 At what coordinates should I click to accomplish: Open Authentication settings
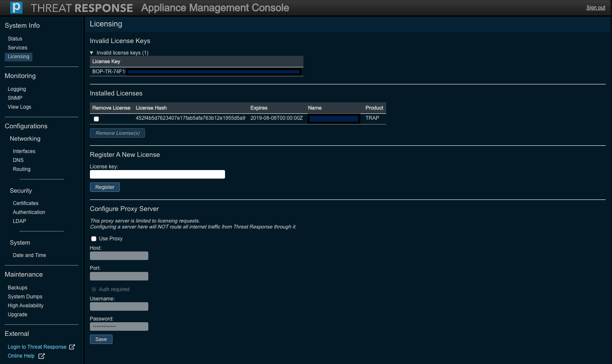coord(29,212)
